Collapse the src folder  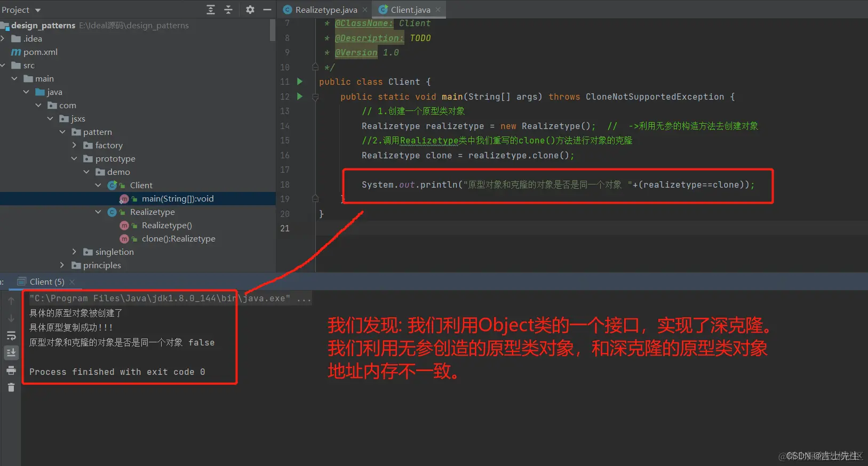[3, 65]
